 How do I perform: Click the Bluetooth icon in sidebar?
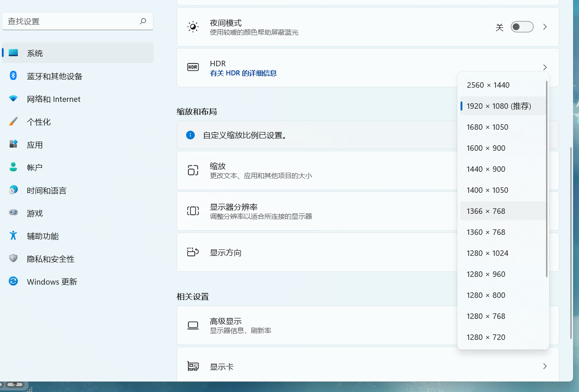click(13, 76)
